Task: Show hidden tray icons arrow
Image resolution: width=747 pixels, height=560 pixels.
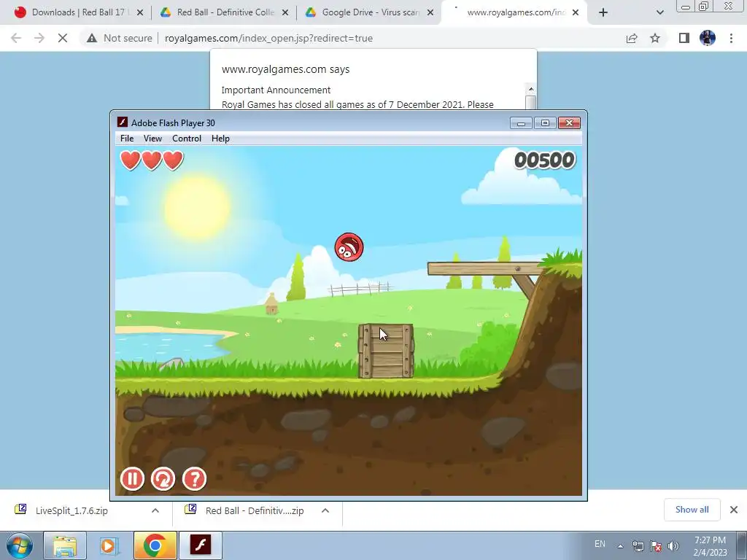Action: click(620, 545)
